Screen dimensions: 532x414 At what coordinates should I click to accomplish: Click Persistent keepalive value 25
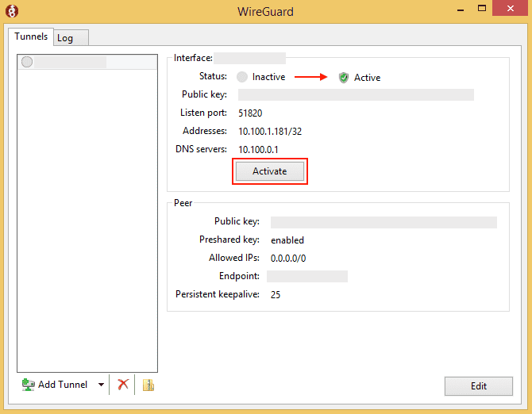pos(276,295)
